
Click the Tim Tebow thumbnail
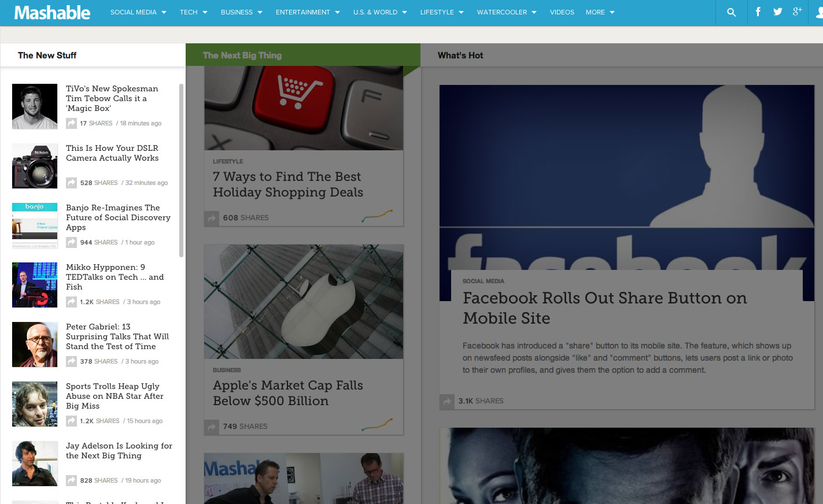[35, 106]
